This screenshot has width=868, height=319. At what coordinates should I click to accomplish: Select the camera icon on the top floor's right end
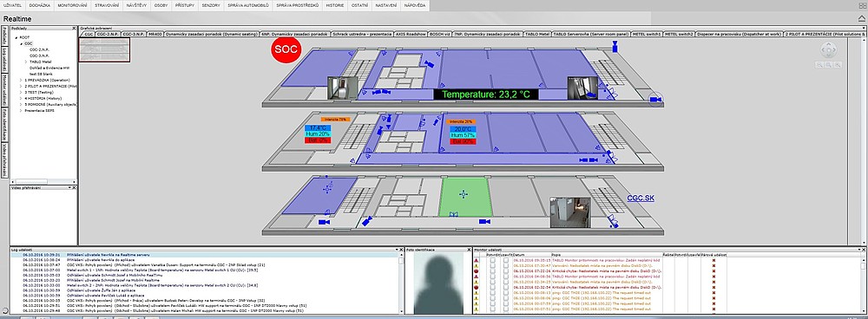(655, 99)
